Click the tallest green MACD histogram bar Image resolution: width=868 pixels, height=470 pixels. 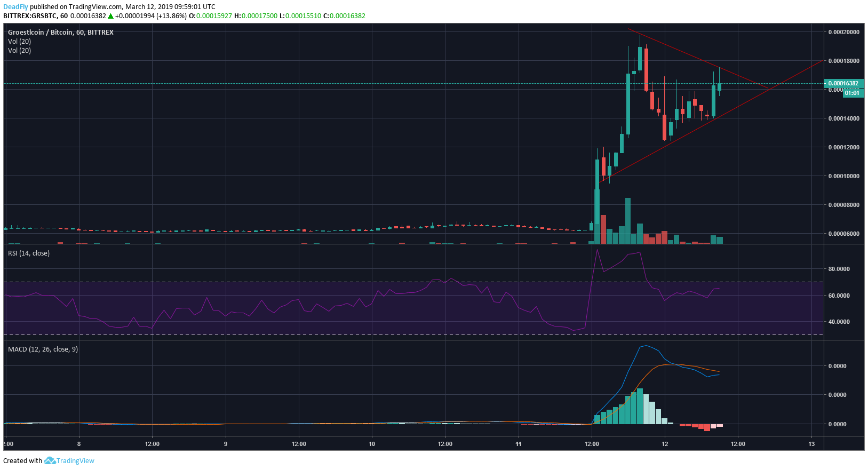pyautogui.click(x=640, y=406)
